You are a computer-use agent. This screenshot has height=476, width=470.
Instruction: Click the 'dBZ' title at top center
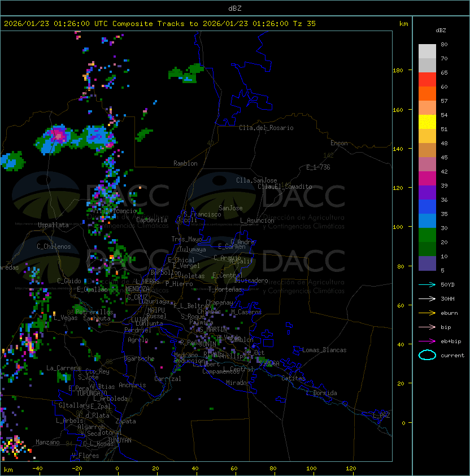(235, 8)
